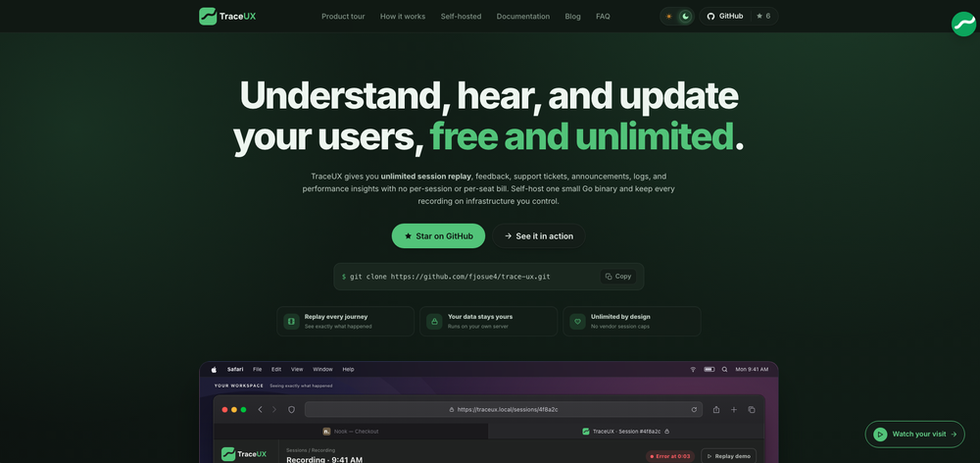Click the Sessions / Recording breadcrumb

point(311,450)
